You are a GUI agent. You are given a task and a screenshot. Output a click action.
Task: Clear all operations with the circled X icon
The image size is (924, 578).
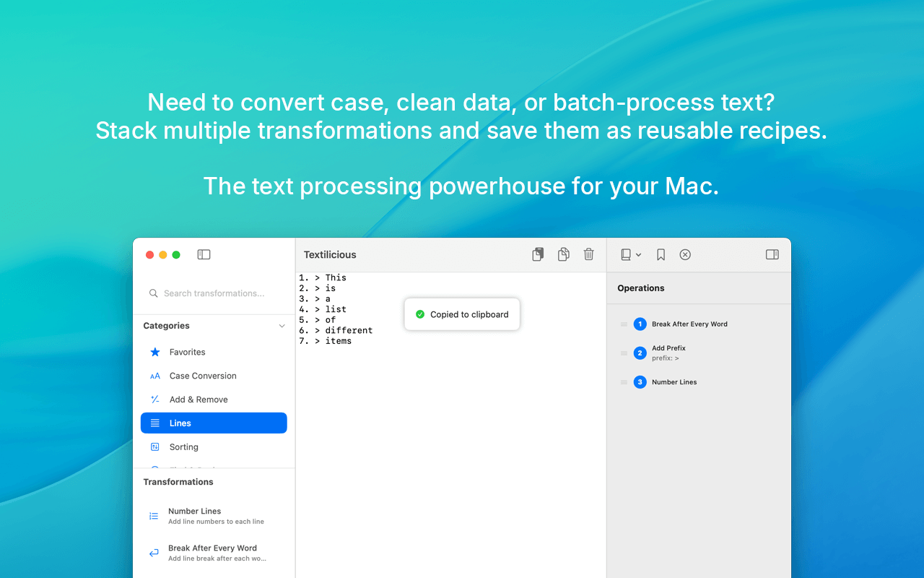pos(684,254)
